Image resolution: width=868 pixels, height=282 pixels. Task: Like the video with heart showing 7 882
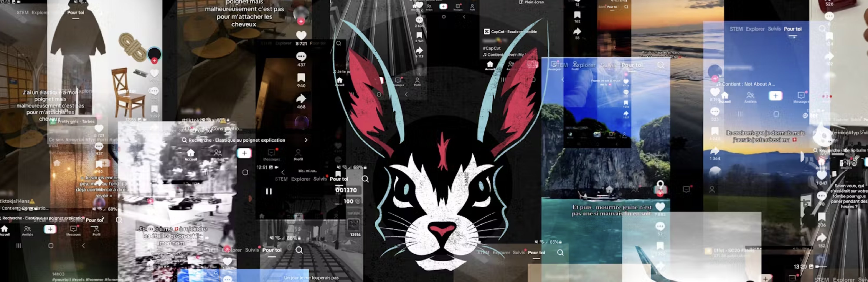coord(660,207)
